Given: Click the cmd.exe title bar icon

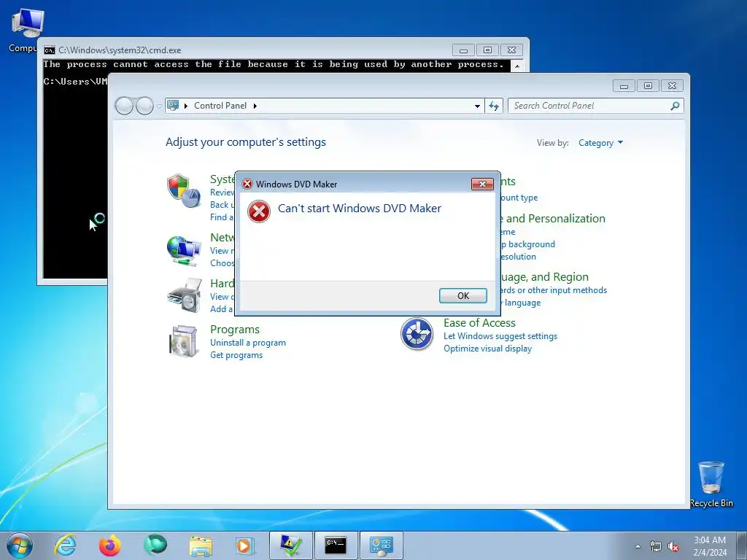Looking at the screenshot, I should tap(50, 50).
